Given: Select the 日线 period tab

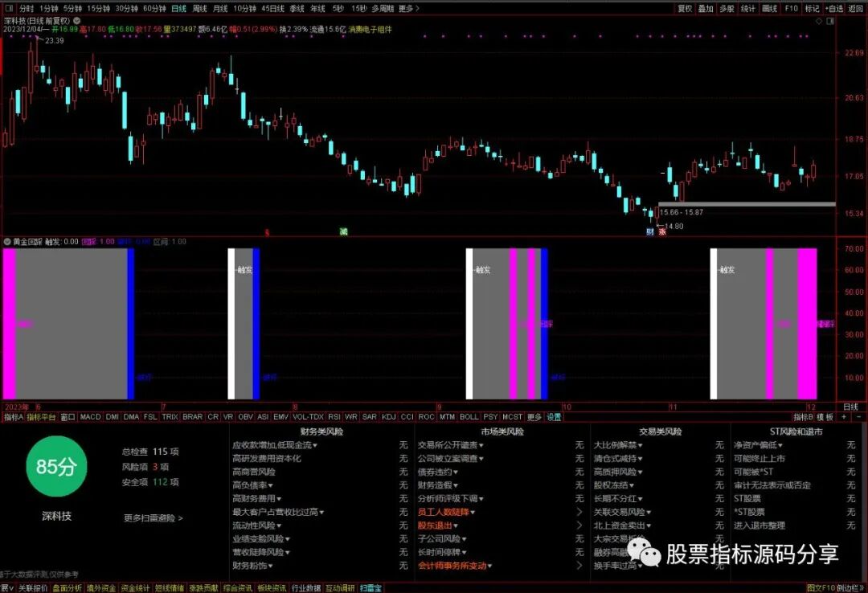Looking at the screenshot, I should [178, 8].
